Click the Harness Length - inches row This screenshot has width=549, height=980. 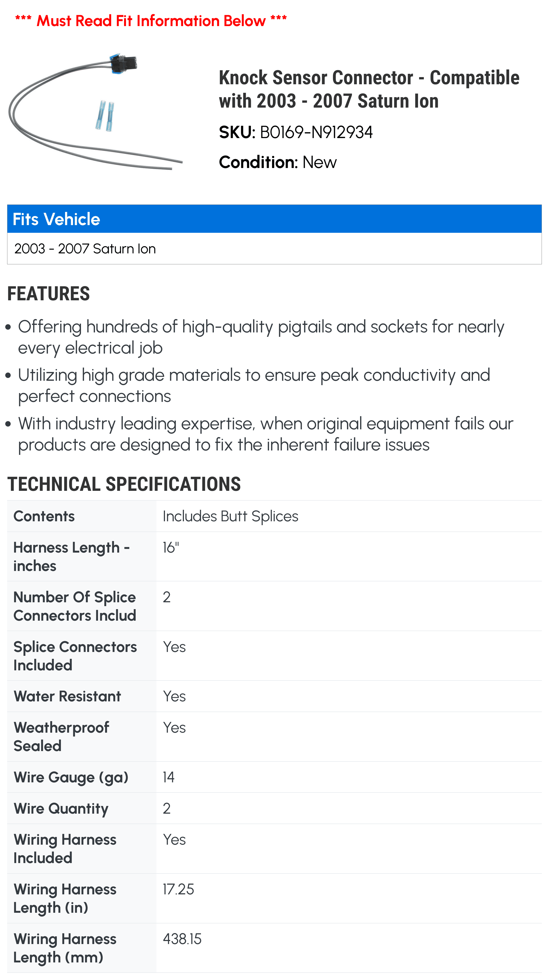(274, 557)
